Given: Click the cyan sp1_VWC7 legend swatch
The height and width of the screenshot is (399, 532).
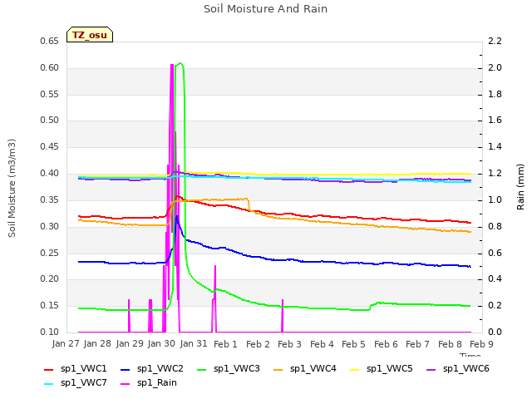Looking at the screenshot, I should pyautogui.click(x=49, y=384).
